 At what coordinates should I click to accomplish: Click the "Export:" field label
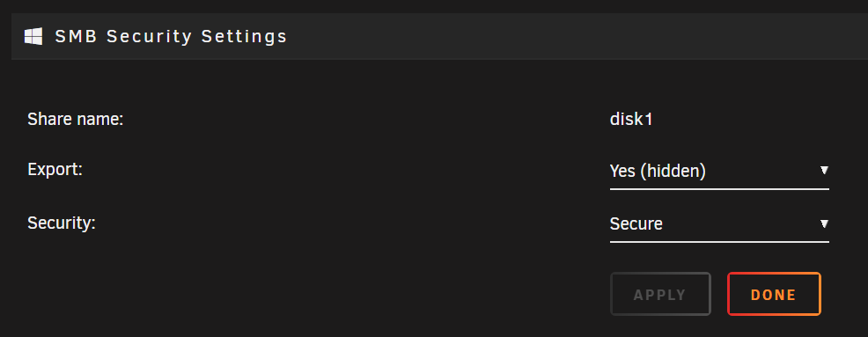click(x=55, y=169)
